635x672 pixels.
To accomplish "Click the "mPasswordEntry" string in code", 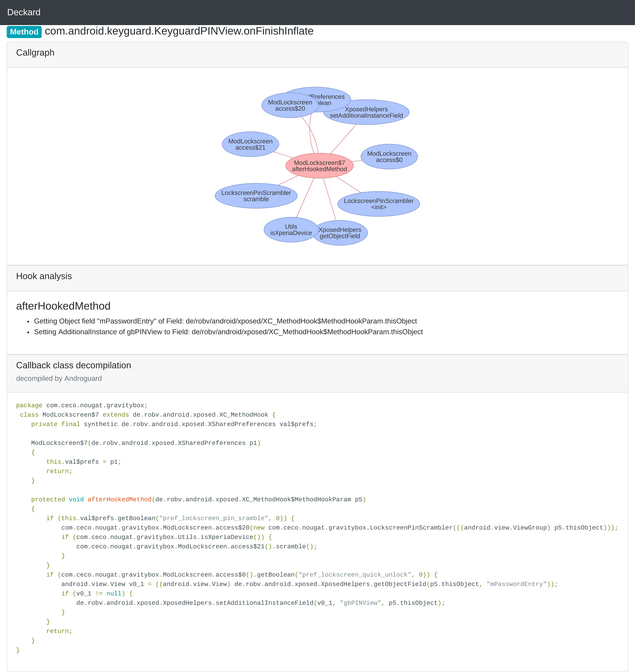I will (x=516, y=584).
